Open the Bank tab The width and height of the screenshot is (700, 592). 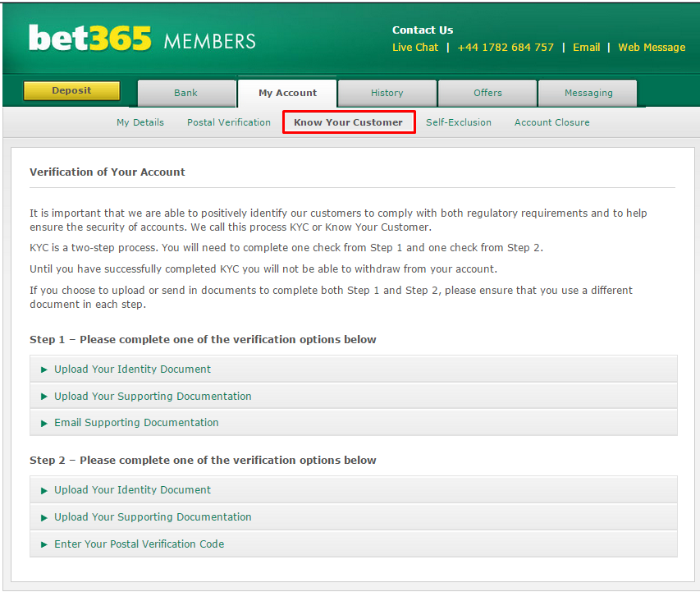186,93
